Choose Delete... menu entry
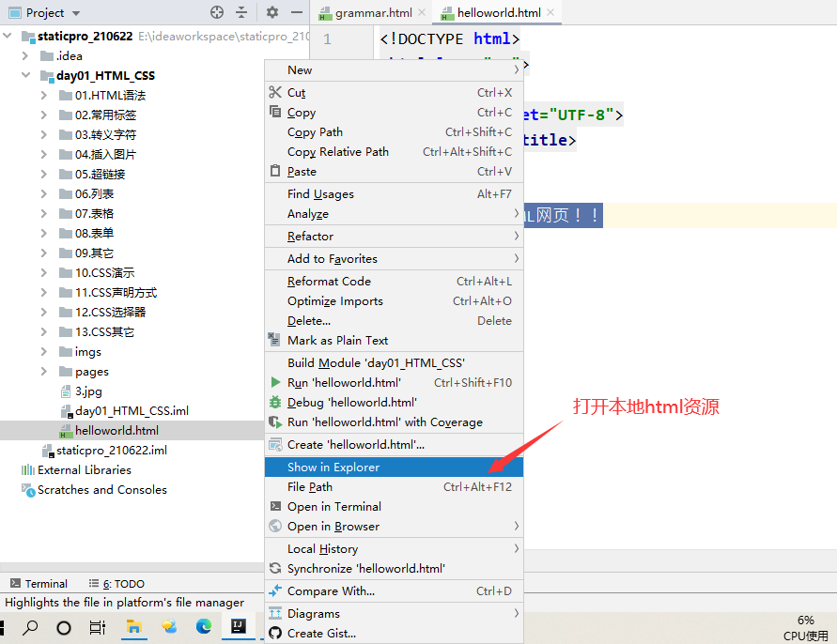Screen dimensions: 837x644 [x=394, y=321]
